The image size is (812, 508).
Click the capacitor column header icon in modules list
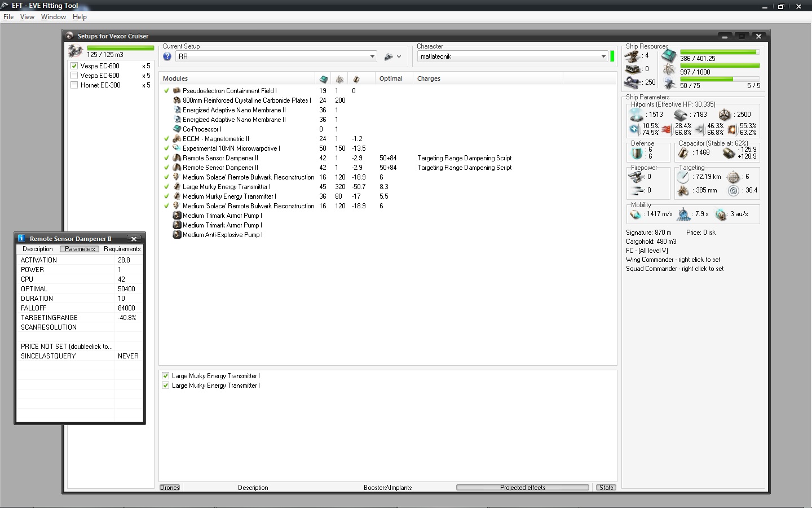[x=356, y=79]
